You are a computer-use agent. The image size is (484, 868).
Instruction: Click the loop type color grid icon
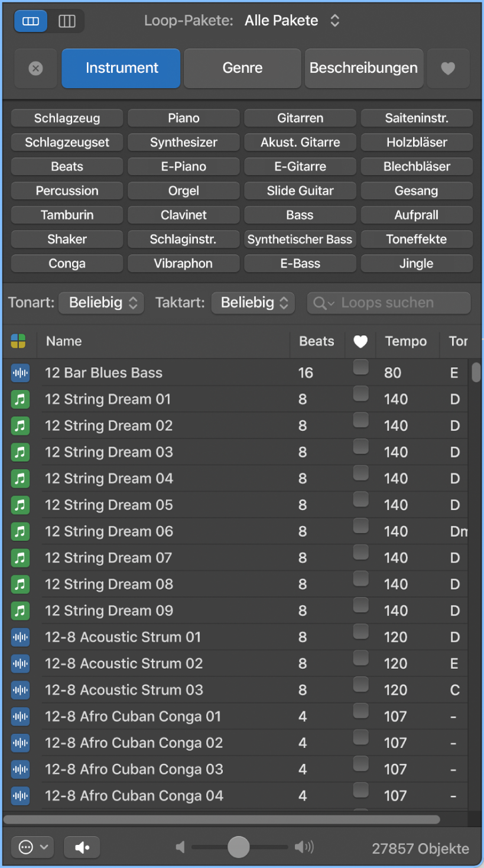19,341
